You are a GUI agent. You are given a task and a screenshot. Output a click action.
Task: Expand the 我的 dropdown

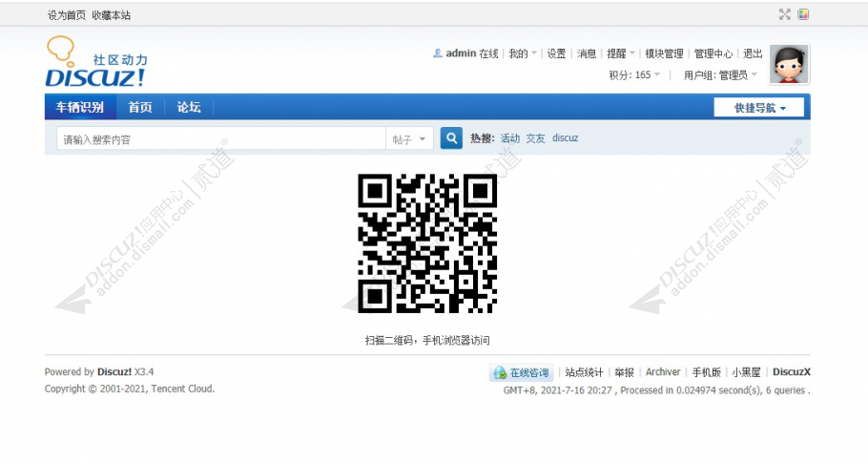523,53
